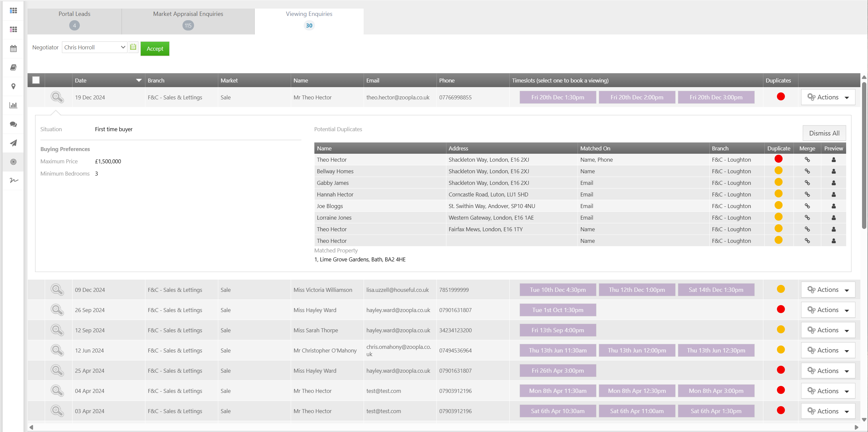Book Thu 13th Jun 12:00pm timeslot
Image resolution: width=868 pixels, height=432 pixels.
[637, 351]
